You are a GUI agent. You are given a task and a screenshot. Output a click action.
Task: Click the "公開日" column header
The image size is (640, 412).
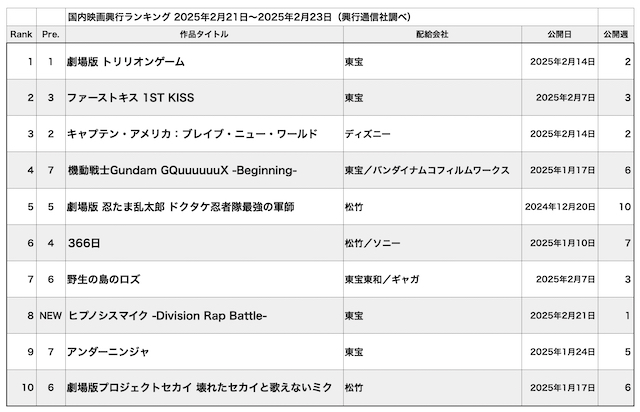[x=560, y=34]
